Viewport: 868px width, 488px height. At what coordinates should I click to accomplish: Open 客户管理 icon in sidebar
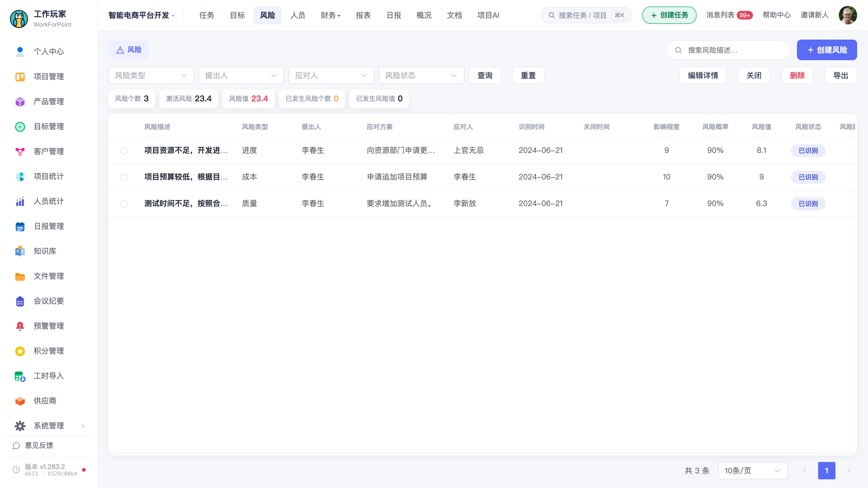20,151
